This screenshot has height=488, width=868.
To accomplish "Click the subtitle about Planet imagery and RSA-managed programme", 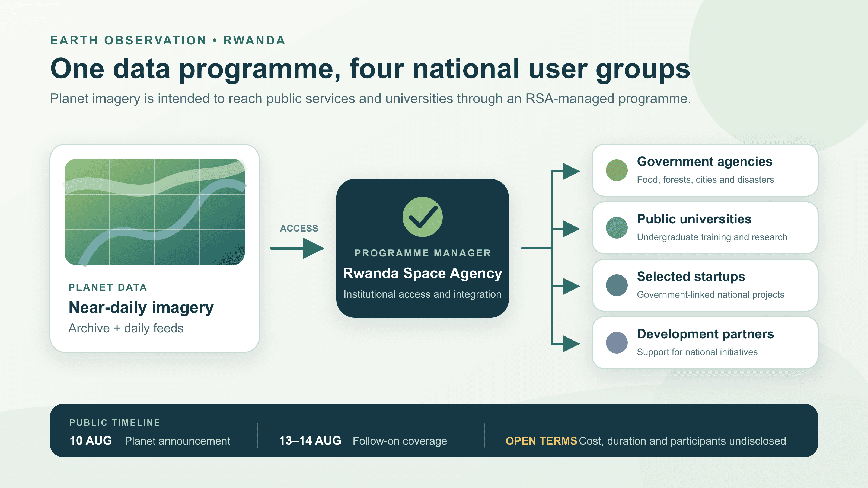I will tap(371, 99).
